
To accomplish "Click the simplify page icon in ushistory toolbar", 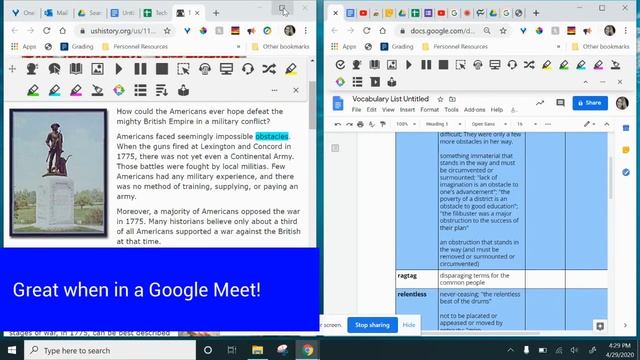I will coord(162,90).
